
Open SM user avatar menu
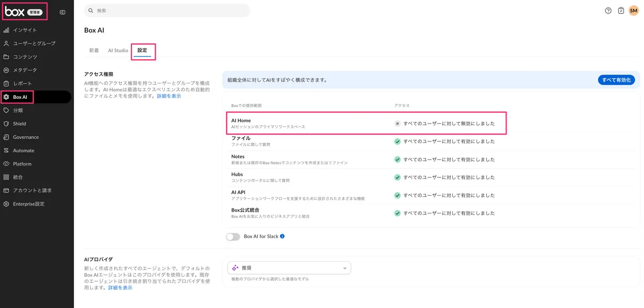point(633,10)
